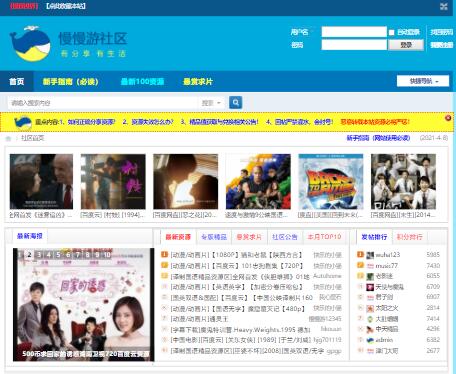Click the whale logo in the site header
The image size is (456, 374).
(30, 44)
